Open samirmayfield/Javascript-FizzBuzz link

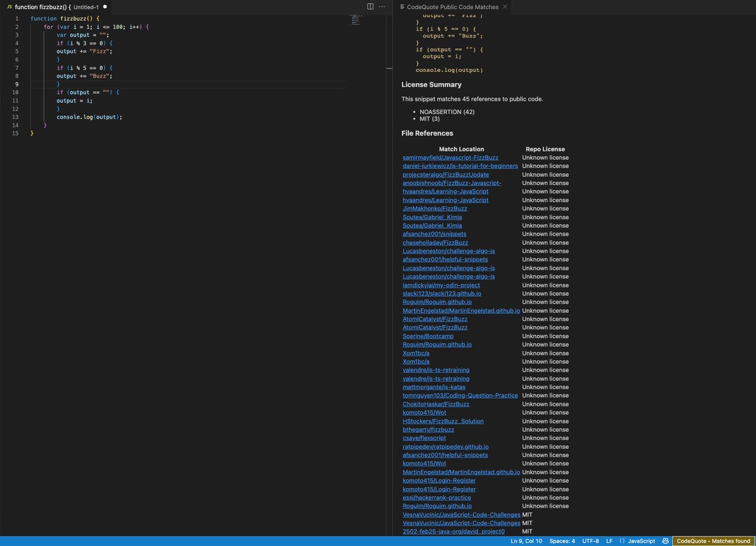pos(450,157)
